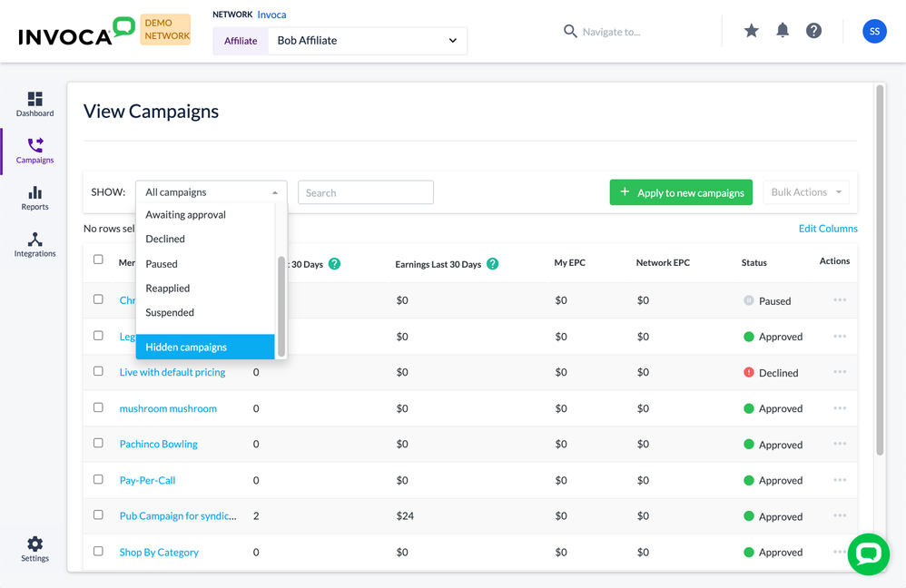Select Awaiting approval filter option

205,215
